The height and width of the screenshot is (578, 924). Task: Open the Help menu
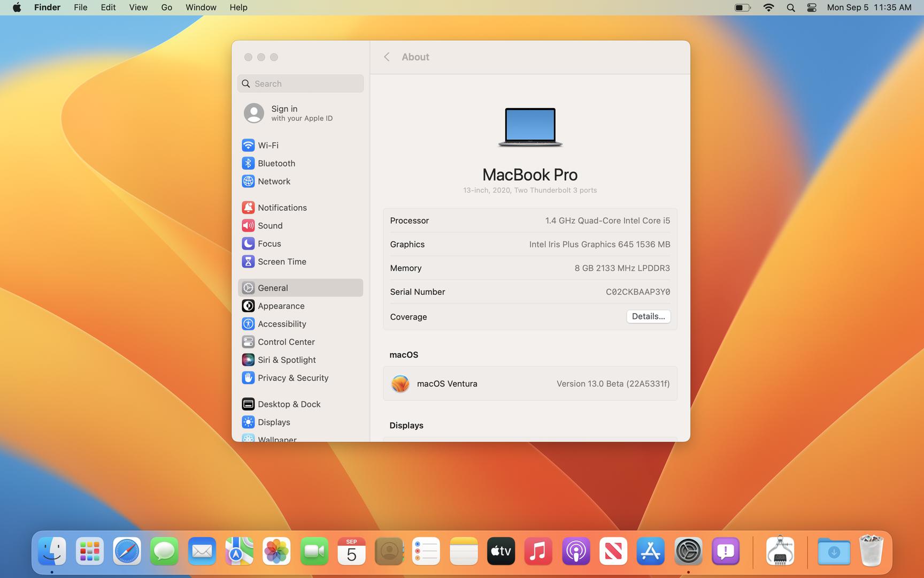(x=238, y=7)
